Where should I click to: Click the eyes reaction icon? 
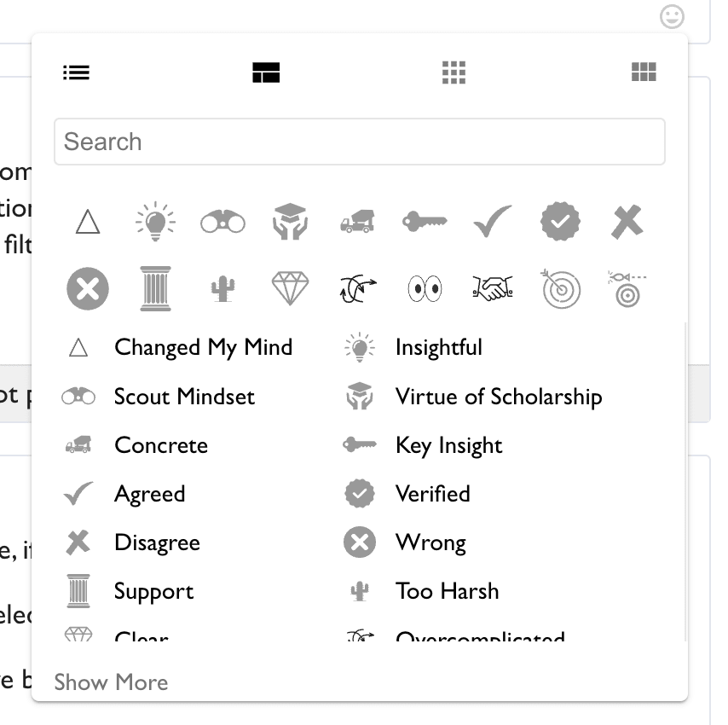pos(425,289)
